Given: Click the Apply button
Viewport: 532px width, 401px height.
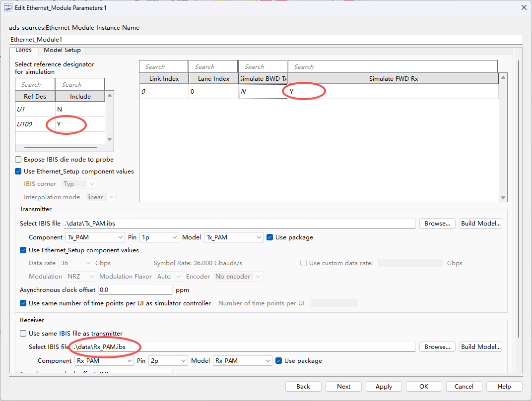Looking at the screenshot, I should pyautogui.click(x=384, y=387).
